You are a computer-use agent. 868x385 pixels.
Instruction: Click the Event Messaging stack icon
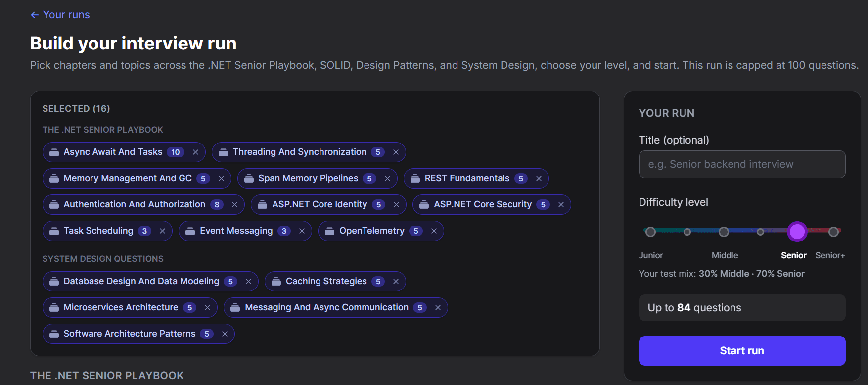point(190,231)
